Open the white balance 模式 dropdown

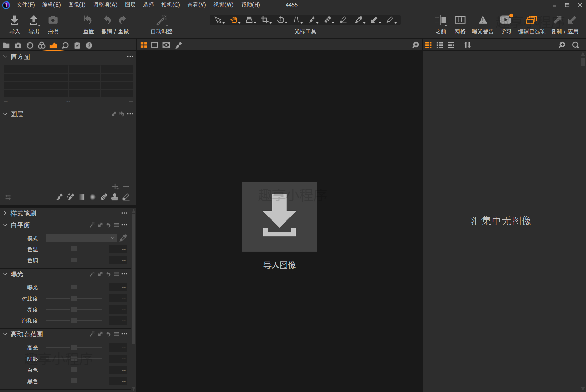click(81, 238)
